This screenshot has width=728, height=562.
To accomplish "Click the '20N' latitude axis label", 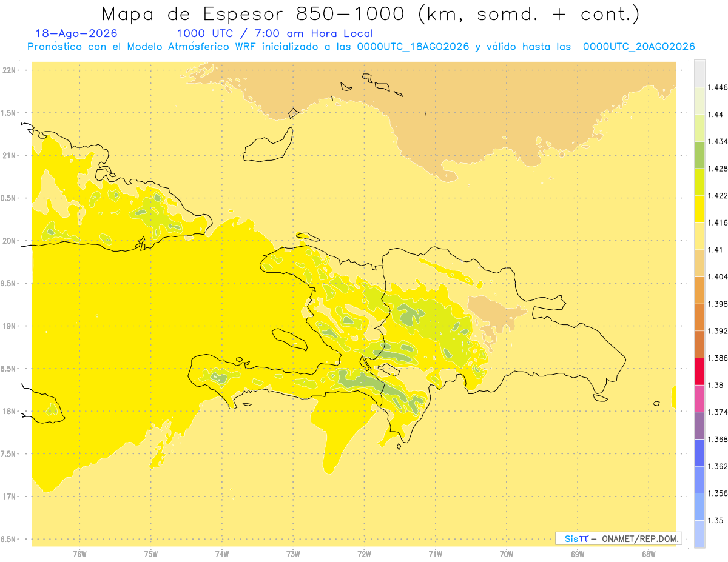I will coord(9,241).
